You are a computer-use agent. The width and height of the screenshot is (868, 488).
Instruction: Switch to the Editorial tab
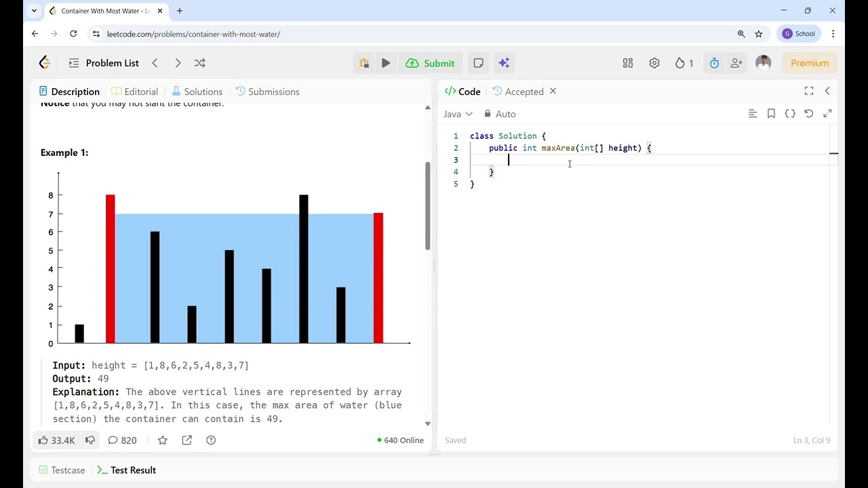click(134, 91)
